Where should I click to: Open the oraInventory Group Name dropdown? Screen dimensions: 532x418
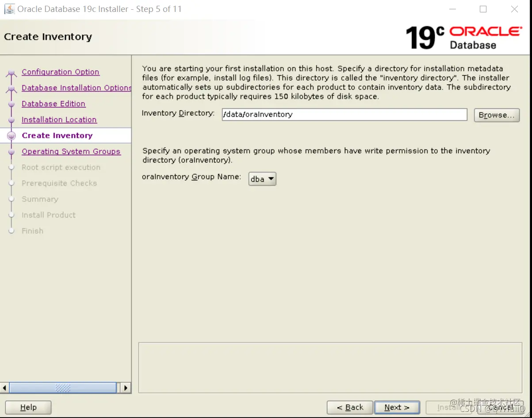pos(262,179)
